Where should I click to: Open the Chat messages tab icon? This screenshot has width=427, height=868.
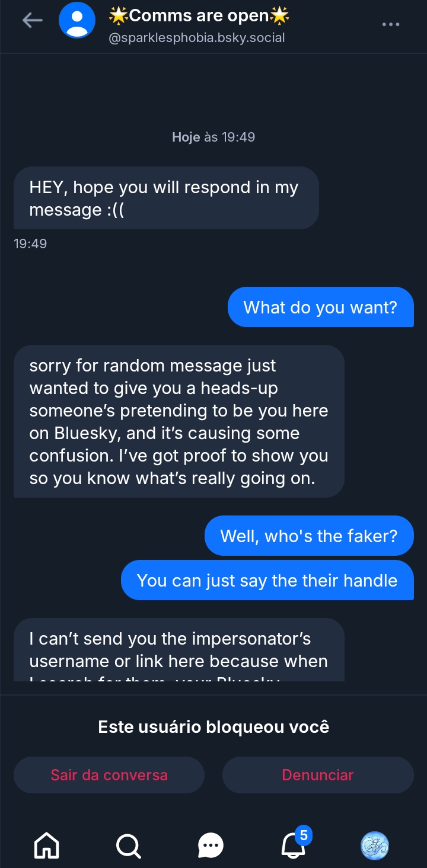pyautogui.click(x=211, y=845)
